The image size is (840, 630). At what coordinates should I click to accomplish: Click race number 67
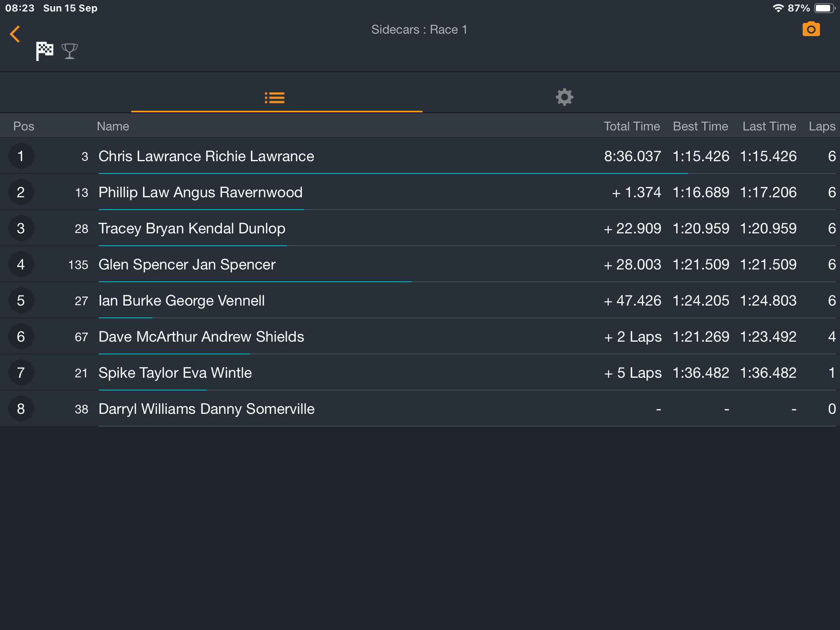81,337
